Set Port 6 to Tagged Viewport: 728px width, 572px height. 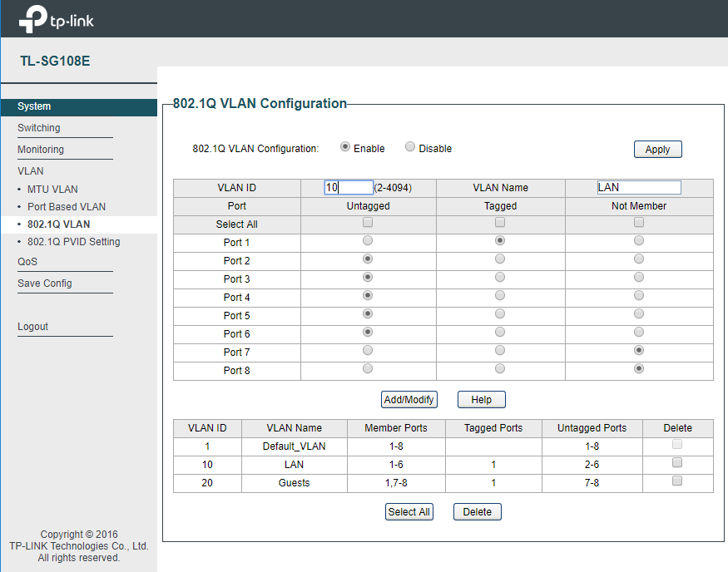(x=500, y=333)
